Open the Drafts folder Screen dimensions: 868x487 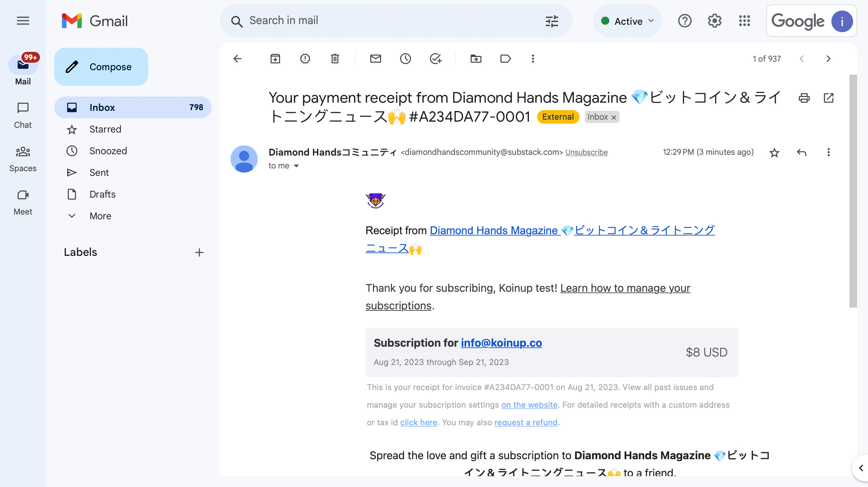[x=133, y=194]
